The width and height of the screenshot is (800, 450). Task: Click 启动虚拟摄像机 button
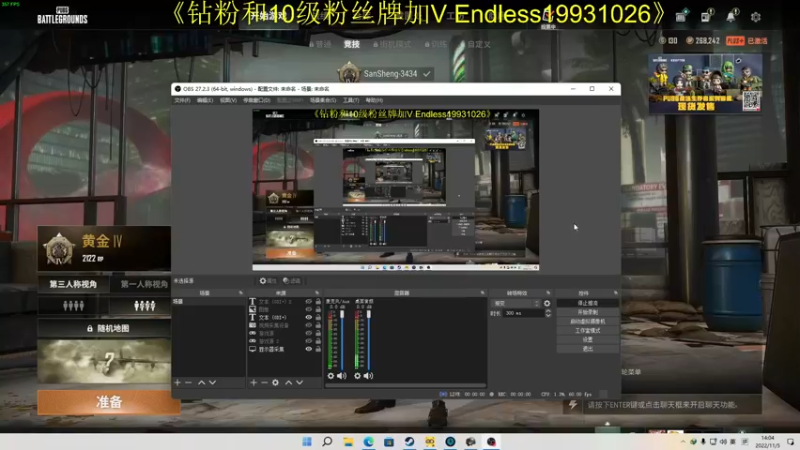587,321
